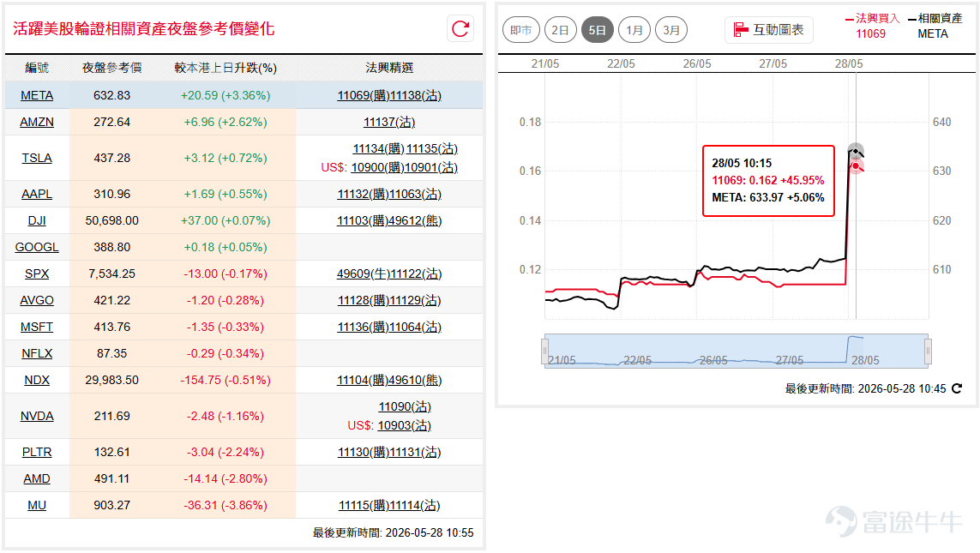Open the PLTR ticker link

(37, 452)
